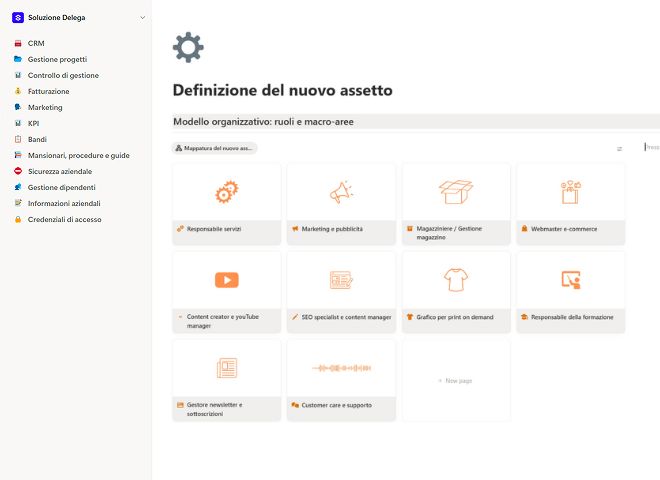The width and height of the screenshot is (660, 480).
Task: Click the Definizione del nuovo assetto title
Action: pyautogui.click(x=282, y=90)
